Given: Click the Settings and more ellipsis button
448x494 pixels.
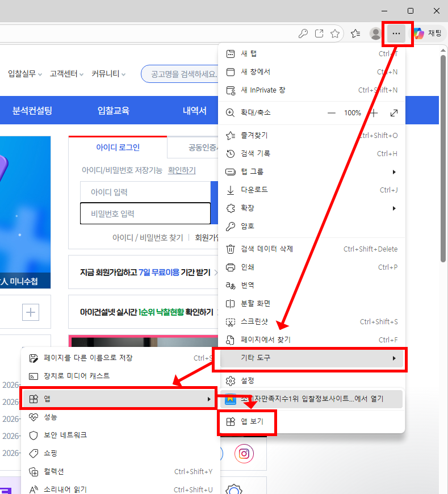Looking at the screenshot, I should pos(396,34).
